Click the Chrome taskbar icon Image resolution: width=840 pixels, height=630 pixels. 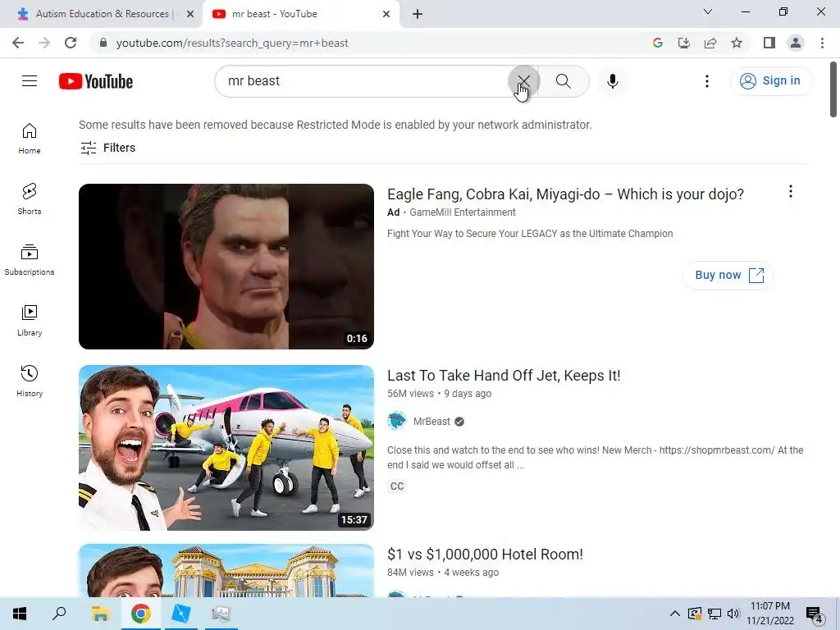[x=140, y=614]
